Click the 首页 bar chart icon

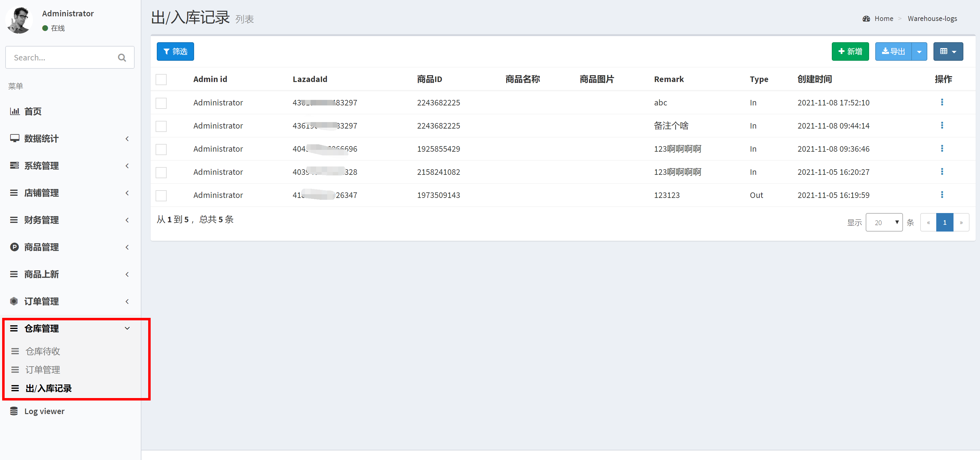(14, 111)
